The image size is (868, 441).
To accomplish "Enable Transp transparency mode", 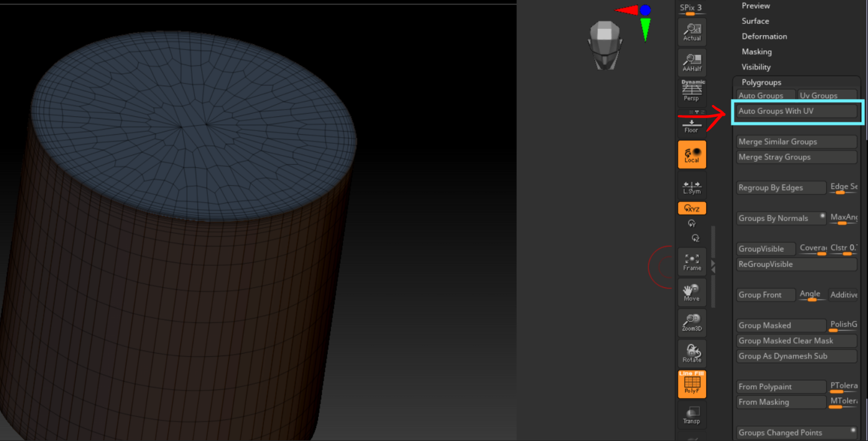I will coord(692,415).
